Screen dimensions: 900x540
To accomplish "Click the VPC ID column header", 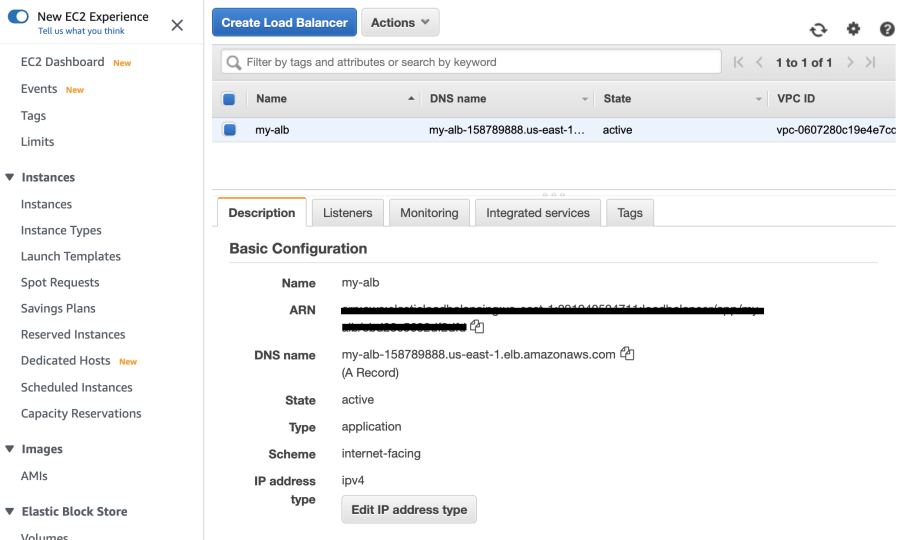I will 796,99.
